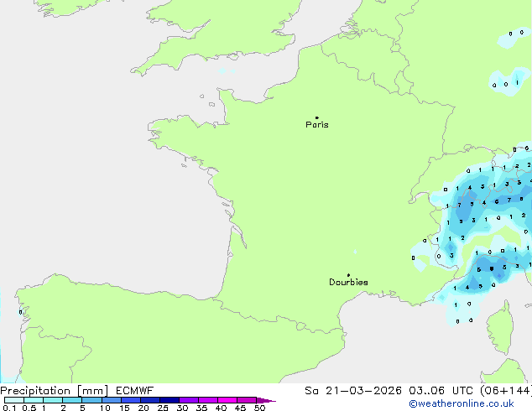Screen dimensions: 532x411
Task: Pick the 5–10 mm legend color box
Action: (92, 400)
